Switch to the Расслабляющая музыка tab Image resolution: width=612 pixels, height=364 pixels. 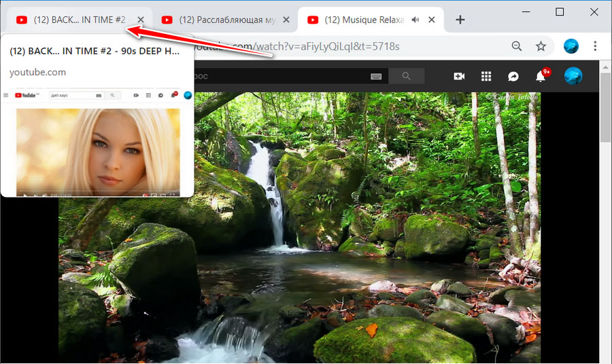tap(220, 20)
